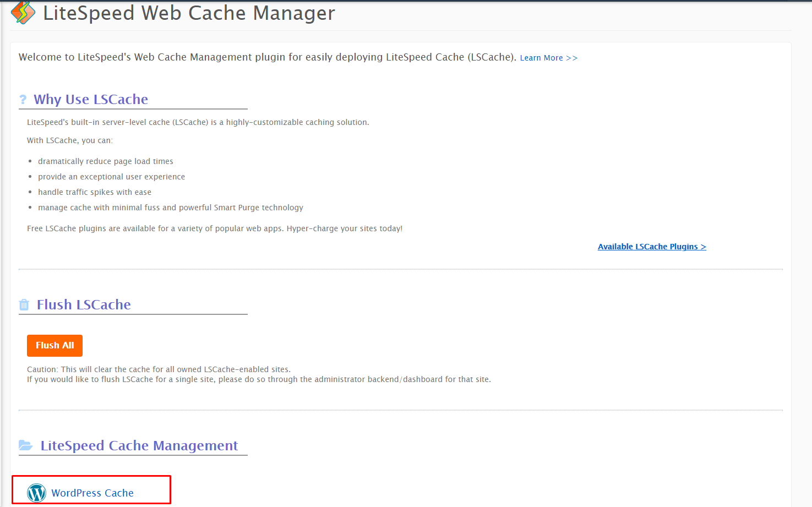Click the WordPress logo icon
812x507 pixels.
point(37,493)
